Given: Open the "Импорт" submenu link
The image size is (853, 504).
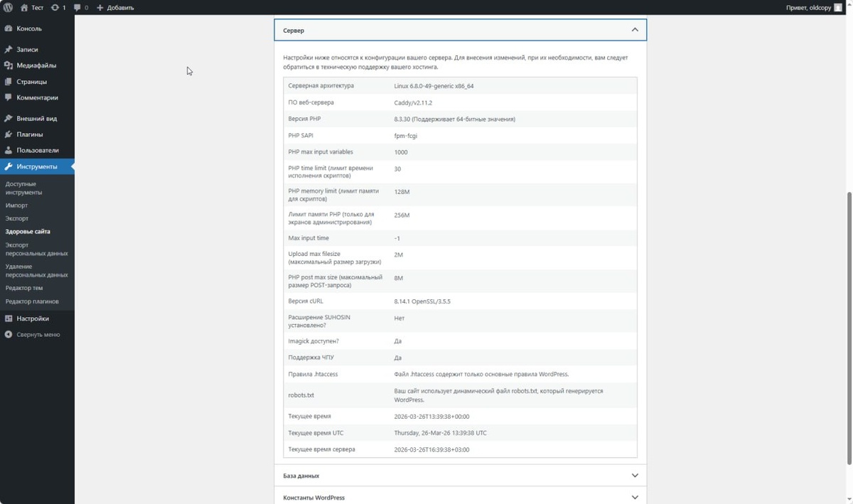Looking at the screenshot, I should tap(16, 205).
